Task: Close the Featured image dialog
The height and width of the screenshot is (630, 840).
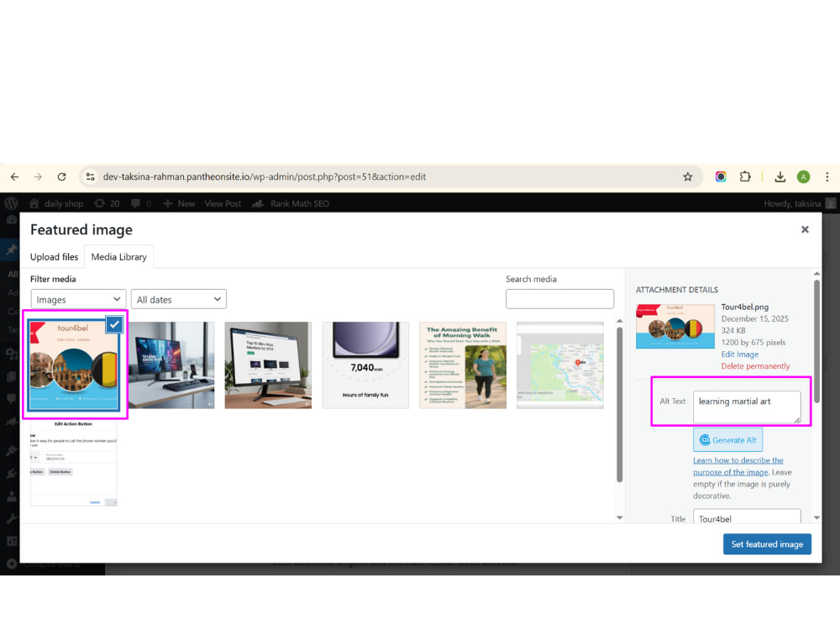Action: pos(805,229)
